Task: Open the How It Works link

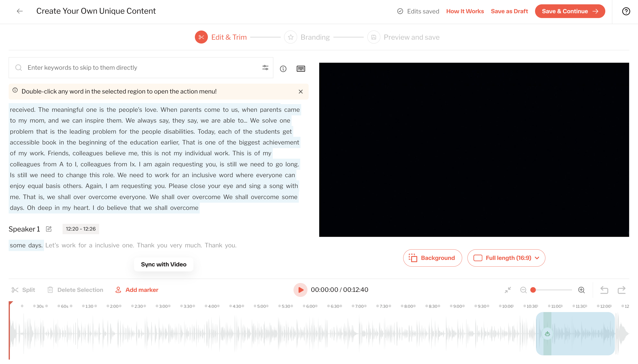Action: coord(465,11)
